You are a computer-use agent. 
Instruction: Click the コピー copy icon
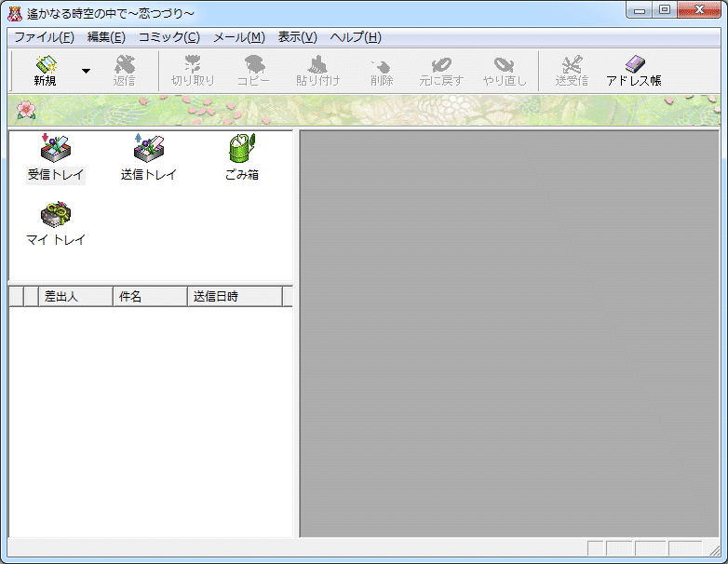pos(253,71)
